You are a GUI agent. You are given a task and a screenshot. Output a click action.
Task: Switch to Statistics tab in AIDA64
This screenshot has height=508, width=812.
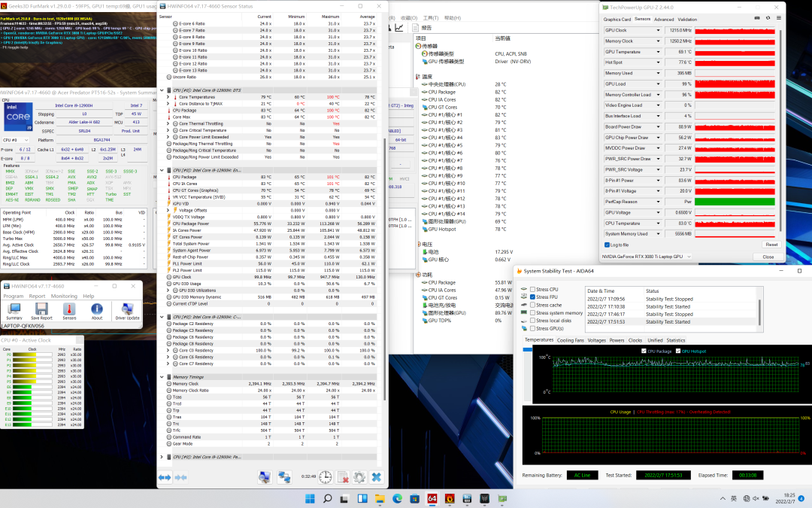coord(676,341)
